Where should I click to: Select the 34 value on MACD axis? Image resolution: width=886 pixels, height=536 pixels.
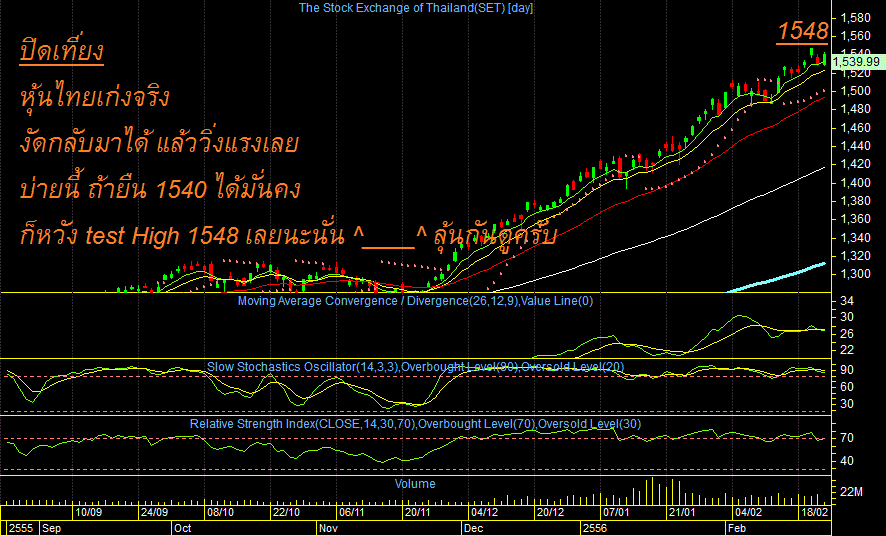(x=847, y=301)
